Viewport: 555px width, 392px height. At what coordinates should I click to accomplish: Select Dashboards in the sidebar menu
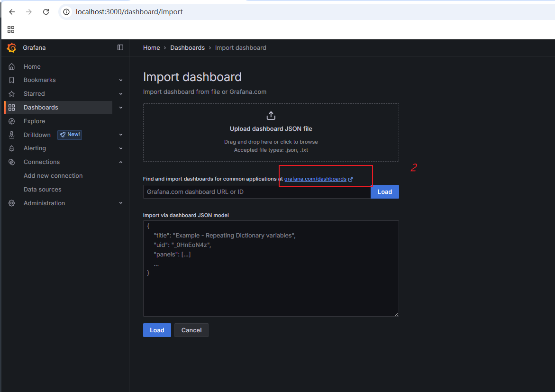[41, 107]
